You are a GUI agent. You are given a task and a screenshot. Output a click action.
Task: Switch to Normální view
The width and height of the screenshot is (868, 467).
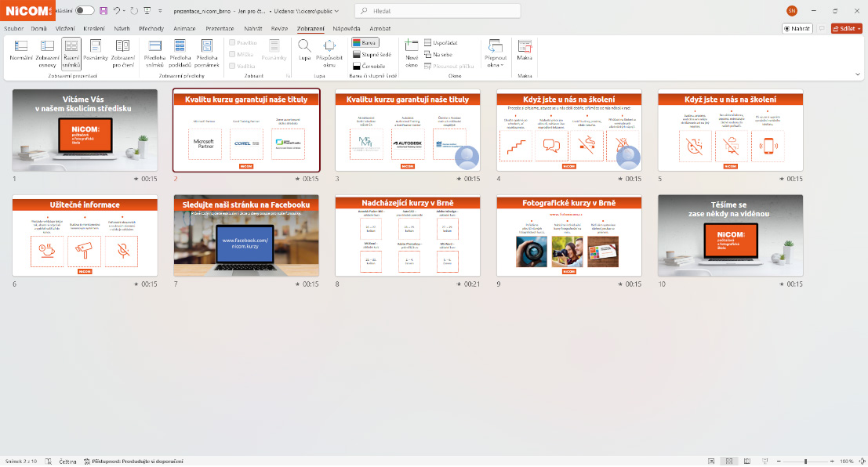(x=21, y=52)
